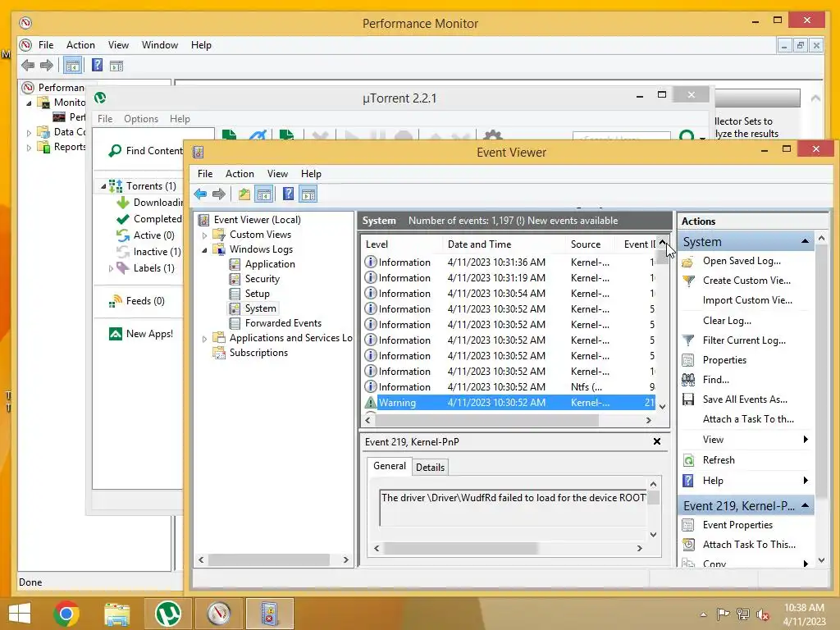Toggle the console tree pane icon in Event Viewer toolbar

(263, 194)
